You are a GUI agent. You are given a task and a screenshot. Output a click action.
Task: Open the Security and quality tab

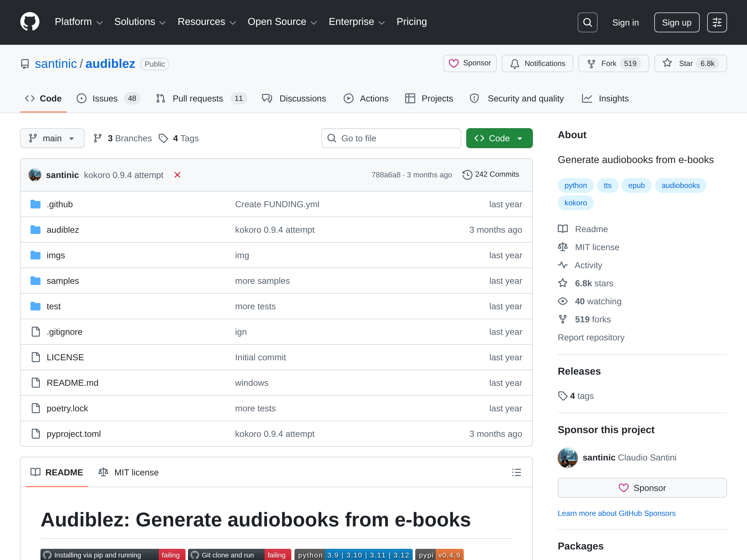(x=517, y=99)
